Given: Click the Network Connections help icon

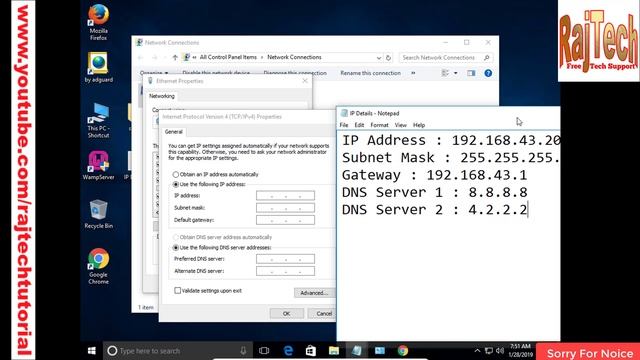Looking at the screenshot, I should click(x=488, y=73).
